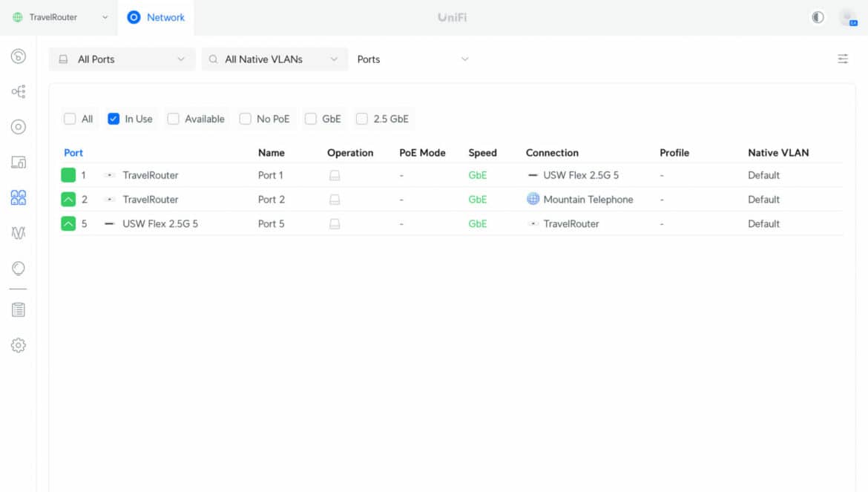The image size is (868, 492).
Task: Sort by the PoE Mode column header
Action: [422, 153]
